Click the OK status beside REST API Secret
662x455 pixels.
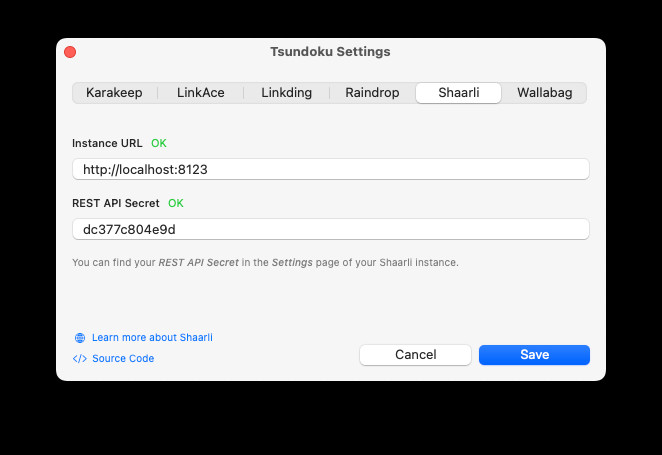click(176, 203)
